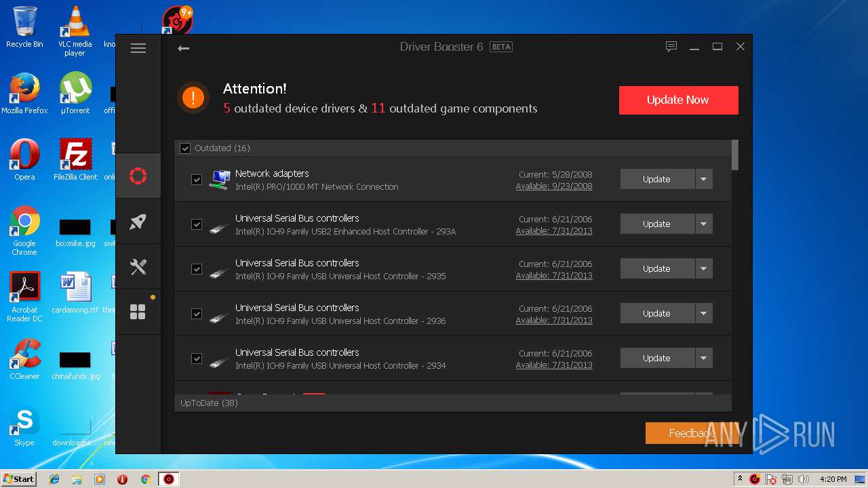Toggle the Outdated (16) select-all checkbox

[x=185, y=148]
